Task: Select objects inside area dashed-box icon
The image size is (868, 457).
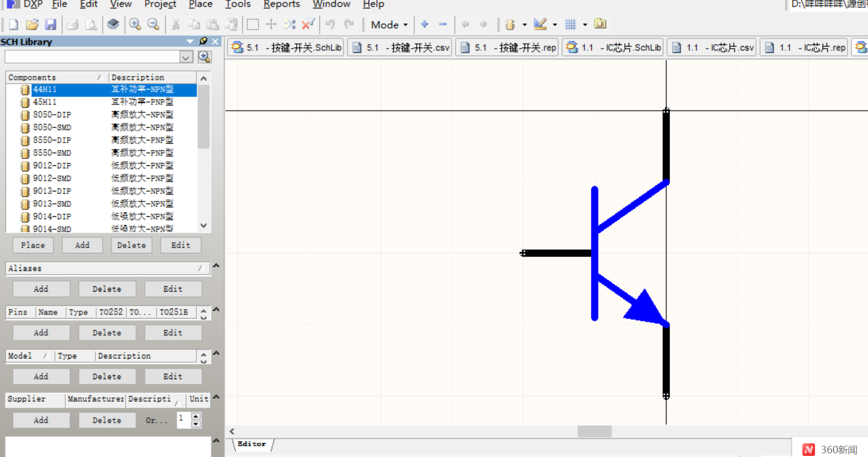Action: click(x=253, y=24)
